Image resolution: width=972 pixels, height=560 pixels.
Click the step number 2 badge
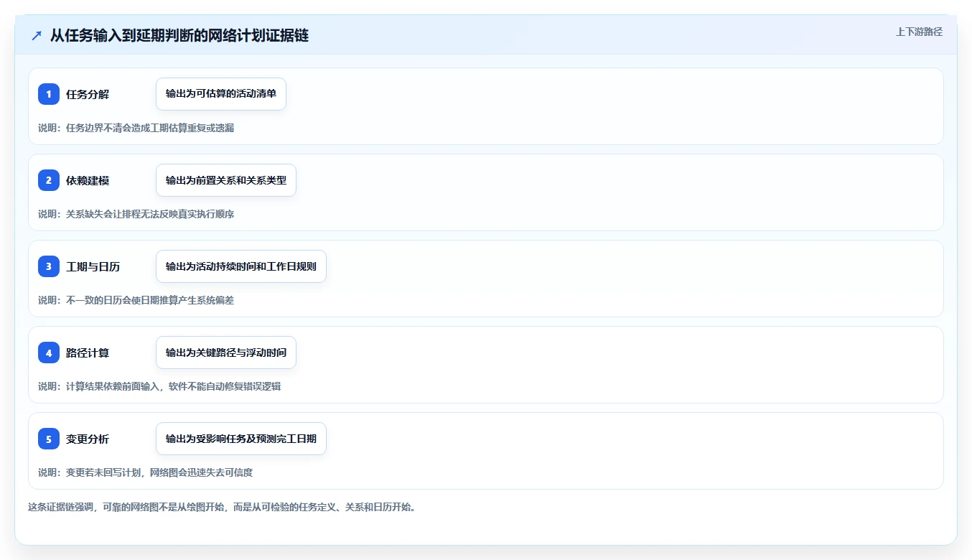click(x=49, y=180)
